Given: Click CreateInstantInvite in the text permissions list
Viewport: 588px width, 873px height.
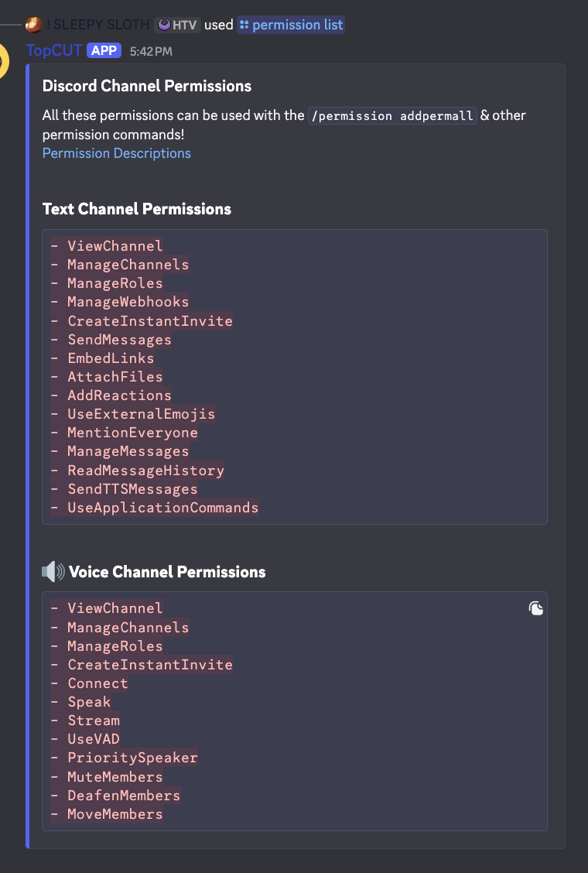Looking at the screenshot, I should [x=142, y=320].
